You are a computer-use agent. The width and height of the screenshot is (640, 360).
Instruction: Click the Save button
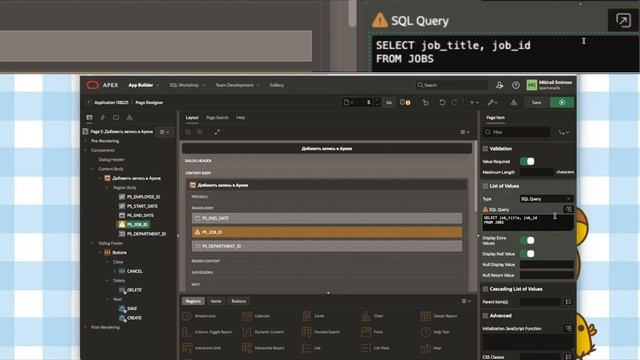[x=536, y=102]
